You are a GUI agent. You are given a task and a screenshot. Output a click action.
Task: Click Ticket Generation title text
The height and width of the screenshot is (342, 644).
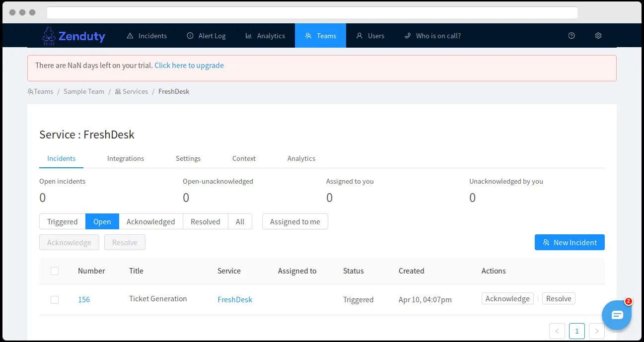tap(158, 299)
